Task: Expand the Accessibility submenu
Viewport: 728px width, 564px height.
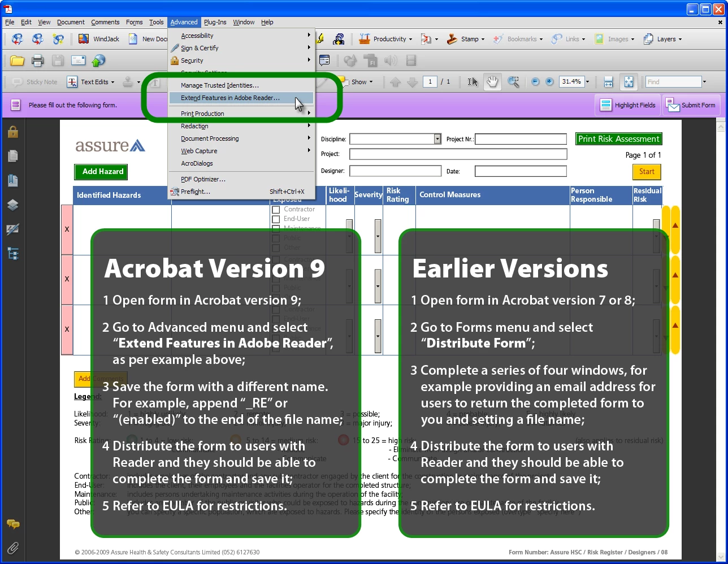Action: click(241, 36)
